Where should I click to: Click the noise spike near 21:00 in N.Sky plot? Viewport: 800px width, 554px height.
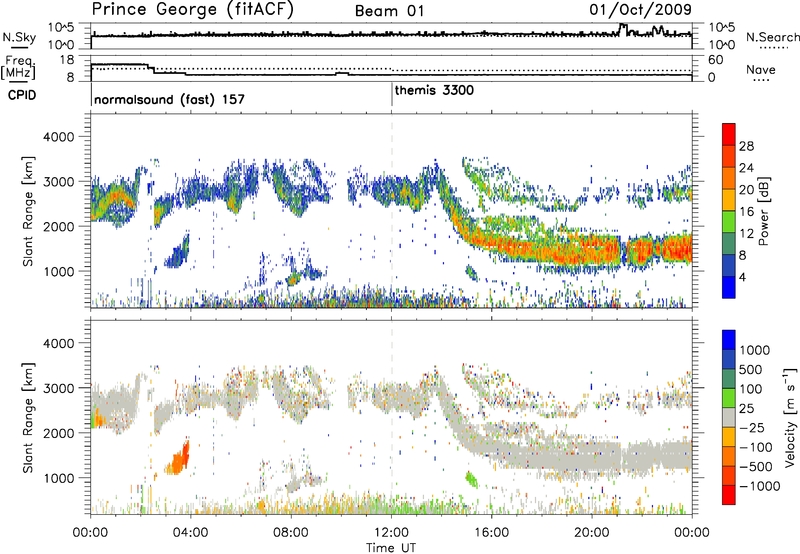(x=623, y=27)
